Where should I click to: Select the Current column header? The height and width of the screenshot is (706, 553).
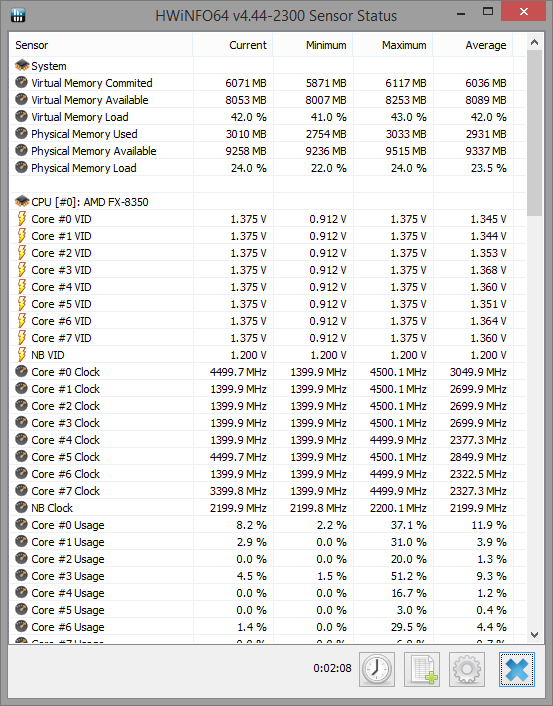[233, 45]
